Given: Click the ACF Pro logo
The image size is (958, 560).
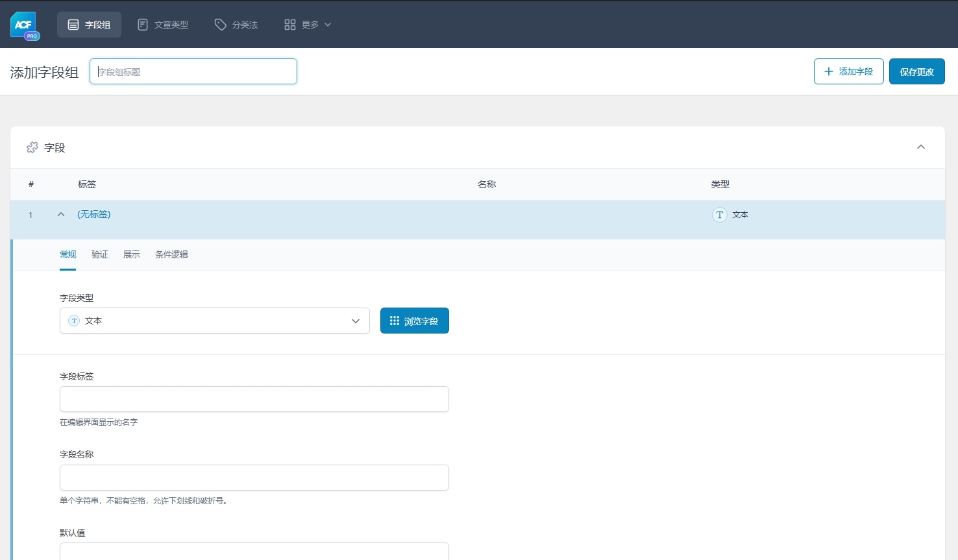Looking at the screenshot, I should pos(23,24).
